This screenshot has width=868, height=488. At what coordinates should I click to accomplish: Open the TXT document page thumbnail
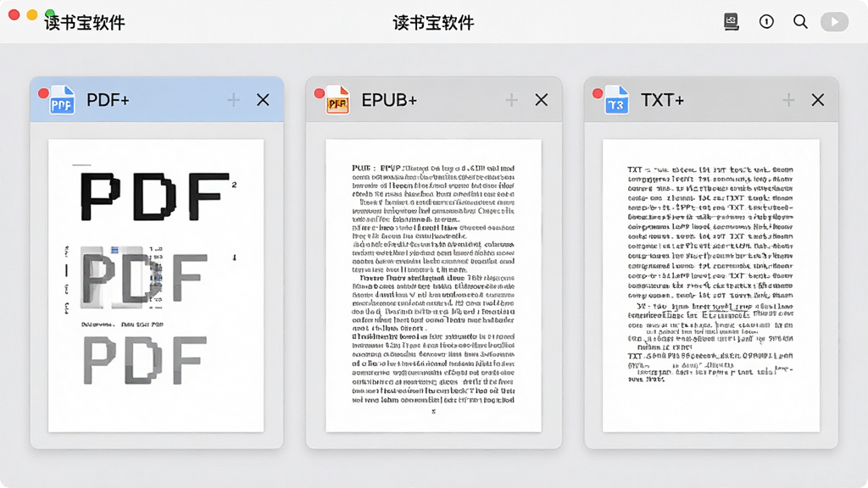[x=711, y=286]
